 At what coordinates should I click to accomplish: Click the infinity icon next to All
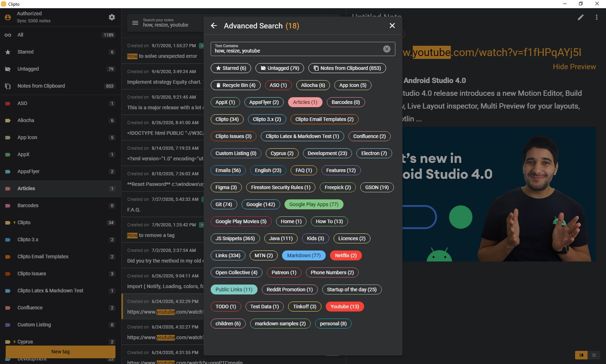[x=8, y=35]
